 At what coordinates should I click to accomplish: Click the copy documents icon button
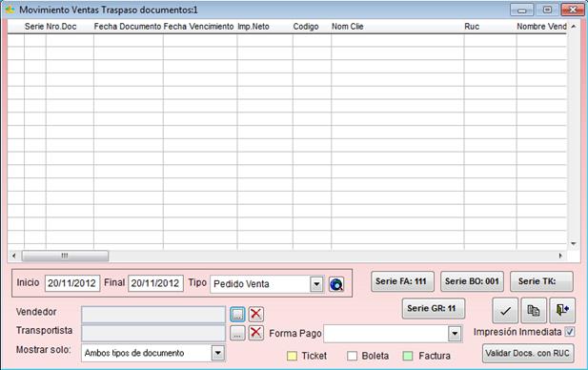coord(534,310)
